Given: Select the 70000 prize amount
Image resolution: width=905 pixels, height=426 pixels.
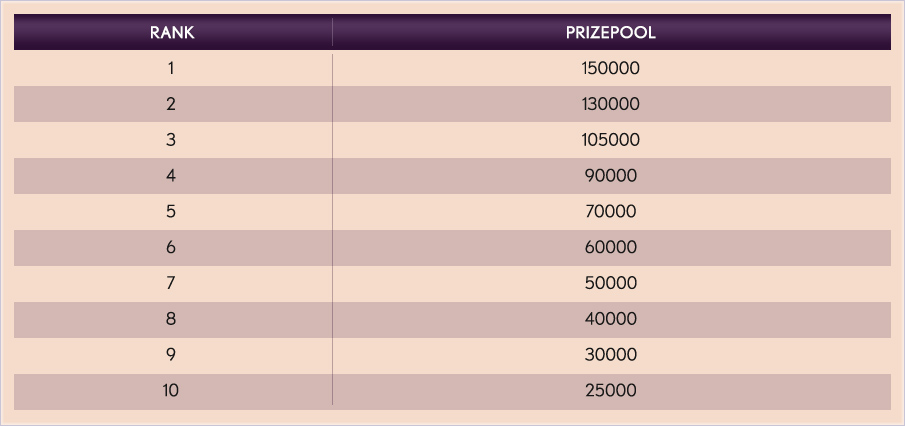Looking at the screenshot, I should tap(611, 212).
